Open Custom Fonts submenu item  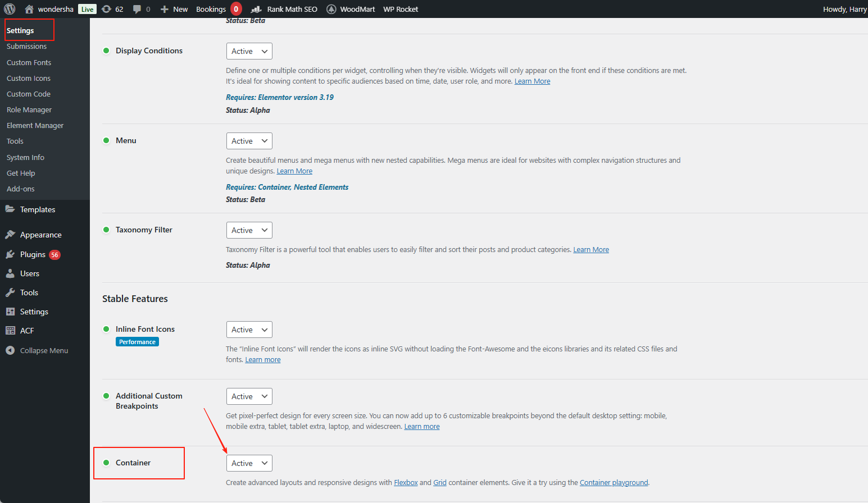pyautogui.click(x=29, y=62)
